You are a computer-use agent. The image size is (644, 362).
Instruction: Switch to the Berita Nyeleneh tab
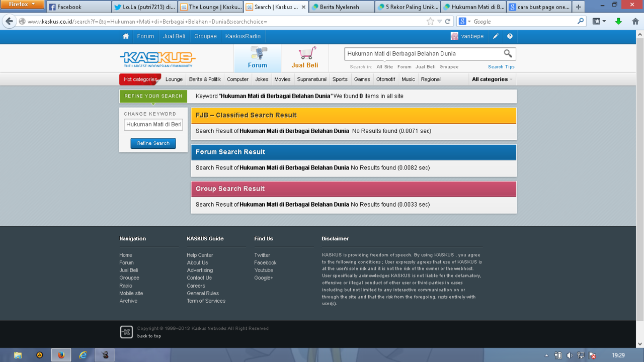[x=342, y=7]
